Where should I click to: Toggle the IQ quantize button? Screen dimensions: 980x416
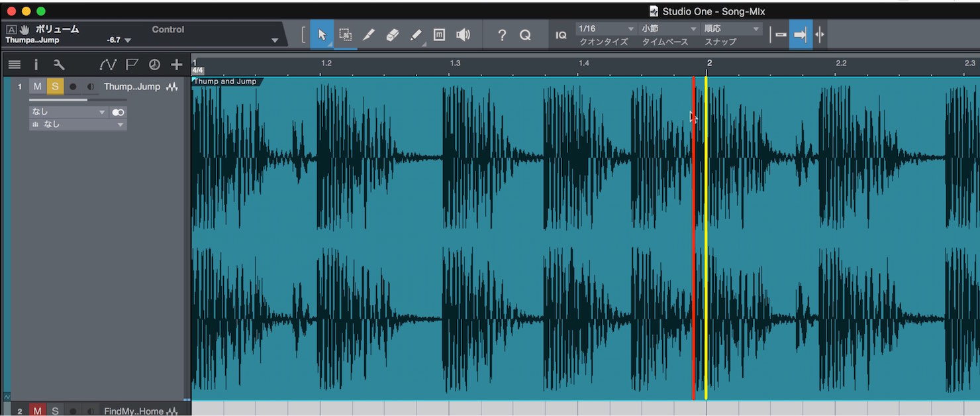tap(561, 35)
